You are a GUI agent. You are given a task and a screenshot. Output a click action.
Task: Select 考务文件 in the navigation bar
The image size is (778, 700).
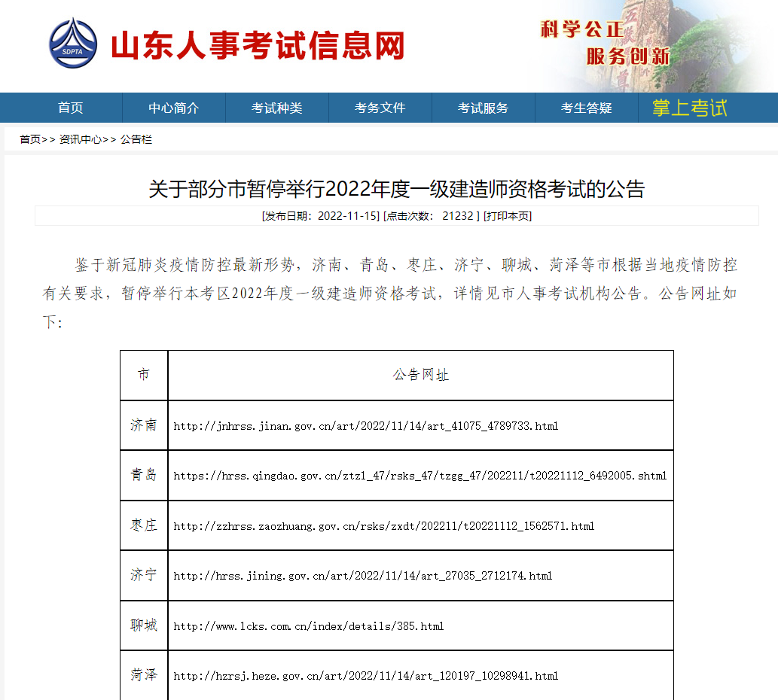(380, 108)
